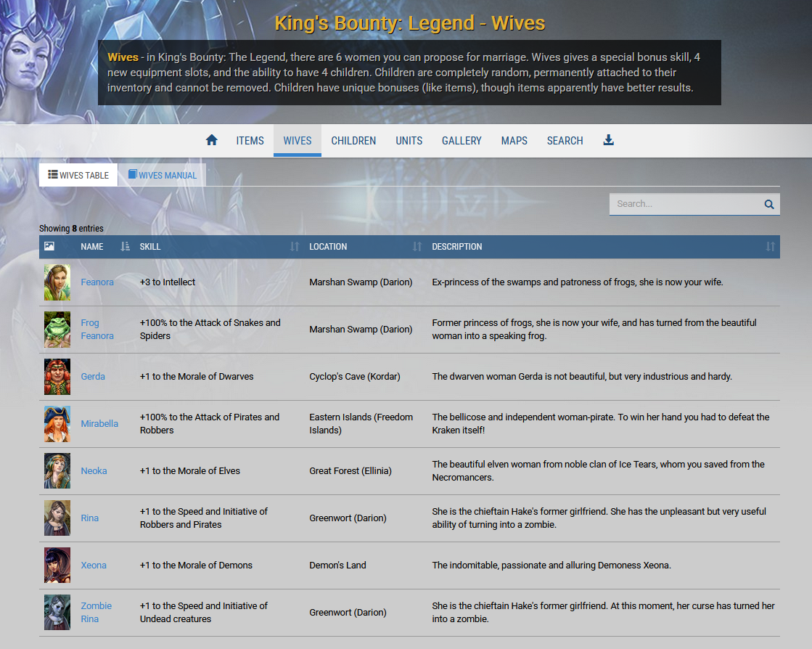Select Pirates and Robbers attack skill cell
This screenshot has height=649, width=812.
209,424
